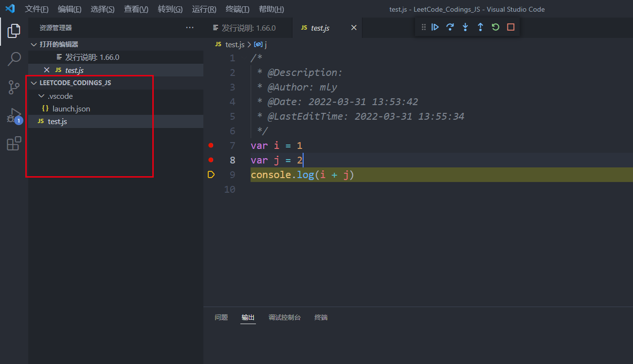Click line number 7 in gutter

(232, 146)
